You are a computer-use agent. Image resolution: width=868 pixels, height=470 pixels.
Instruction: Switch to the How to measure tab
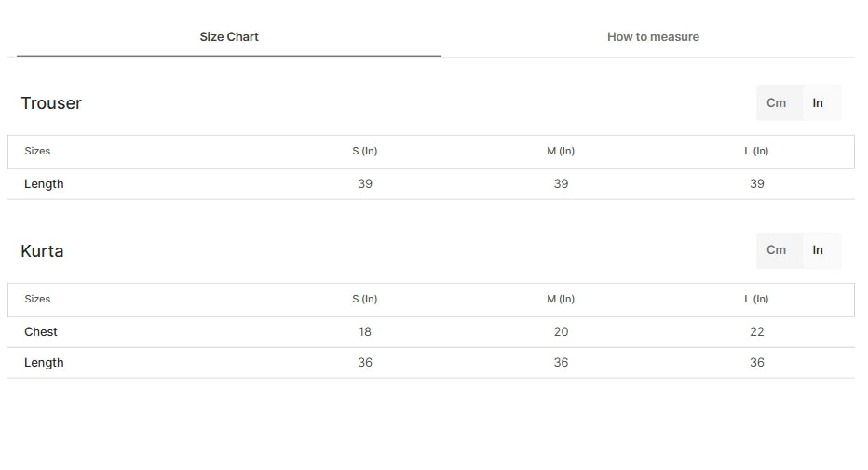(x=653, y=37)
